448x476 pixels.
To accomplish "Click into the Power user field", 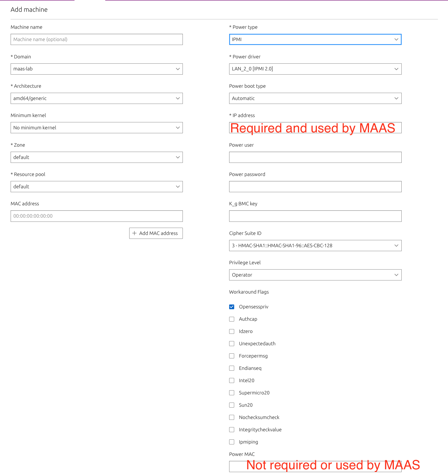I will [x=315, y=157].
